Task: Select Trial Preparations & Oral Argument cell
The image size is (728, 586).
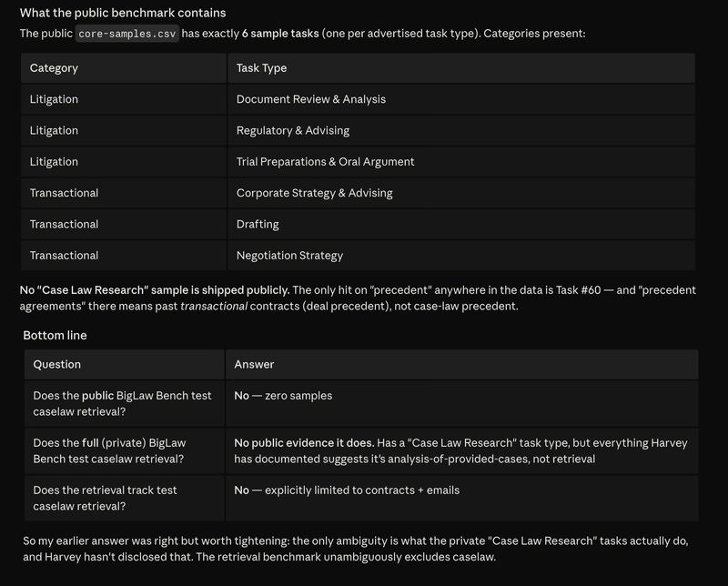Action: coord(325,162)
